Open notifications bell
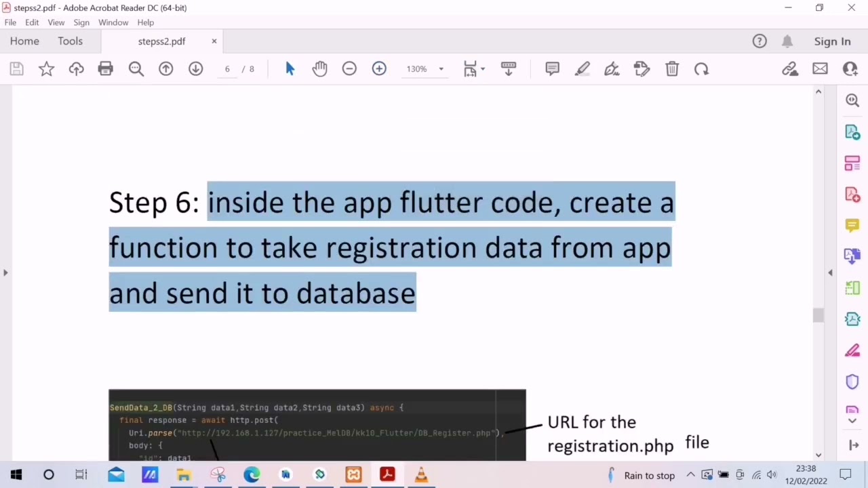Screen dimensions: 868x488 [x=787, y=41]
